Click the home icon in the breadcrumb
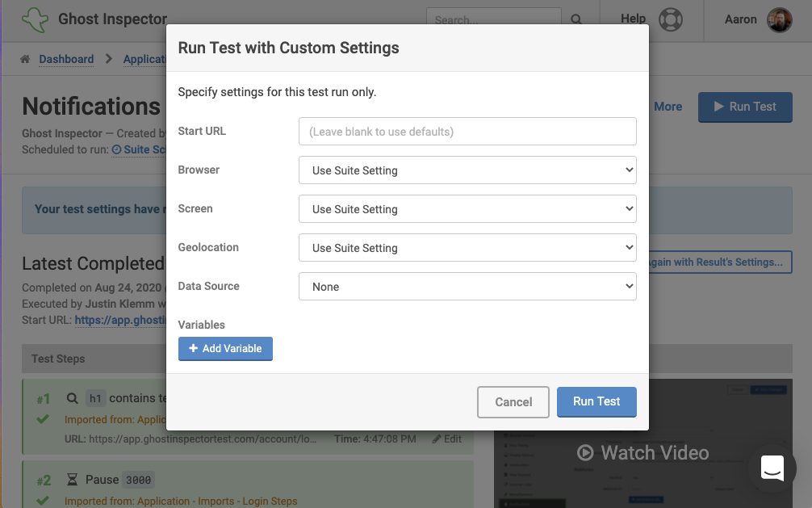This screenshot has width=812, height=508. tap(23, 59)
